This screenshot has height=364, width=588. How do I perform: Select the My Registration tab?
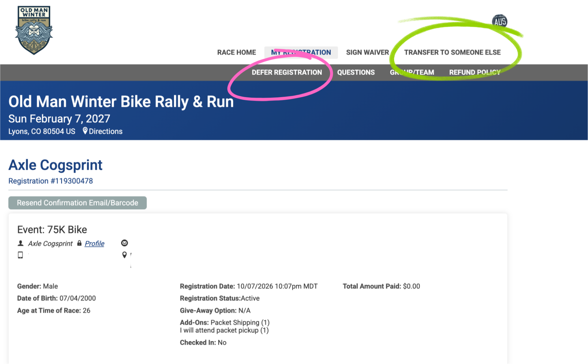pyautogui.click(x=301, y=52)
